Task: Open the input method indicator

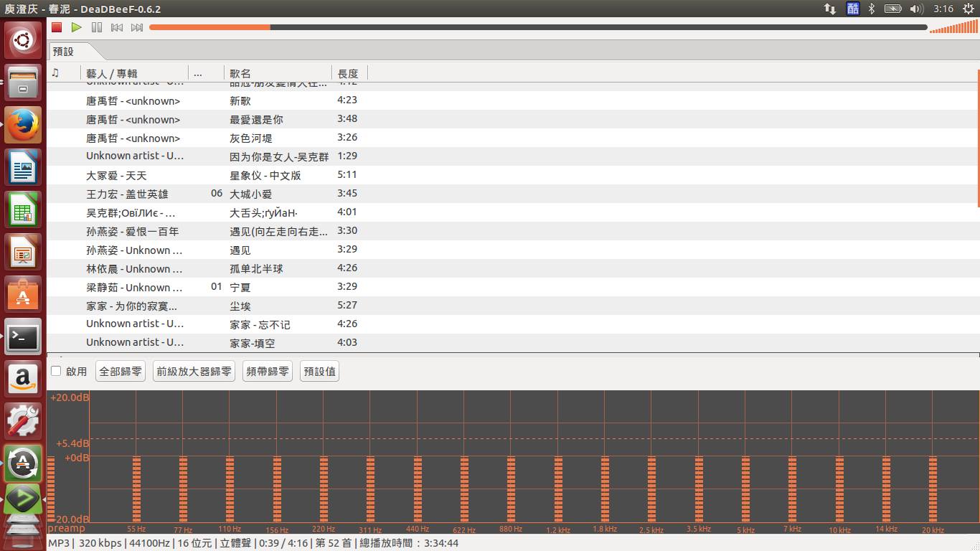Action: click(852, 9)
